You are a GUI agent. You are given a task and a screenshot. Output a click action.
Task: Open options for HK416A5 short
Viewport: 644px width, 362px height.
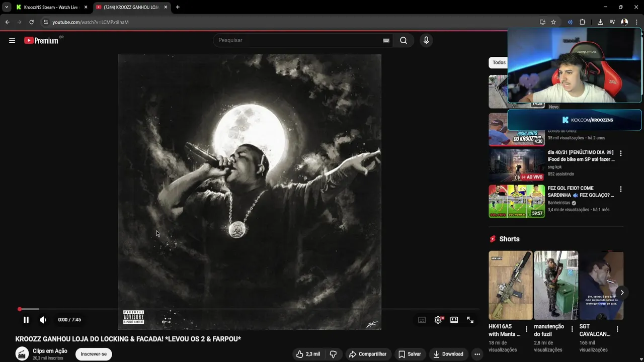click(527, 329)
